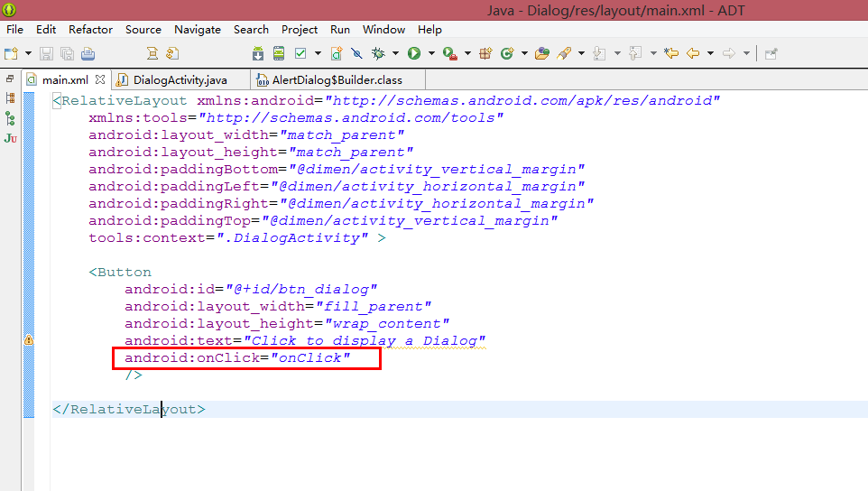Switch to the DialogActivity.java tab
868x491 pixels.
point(180,80)
